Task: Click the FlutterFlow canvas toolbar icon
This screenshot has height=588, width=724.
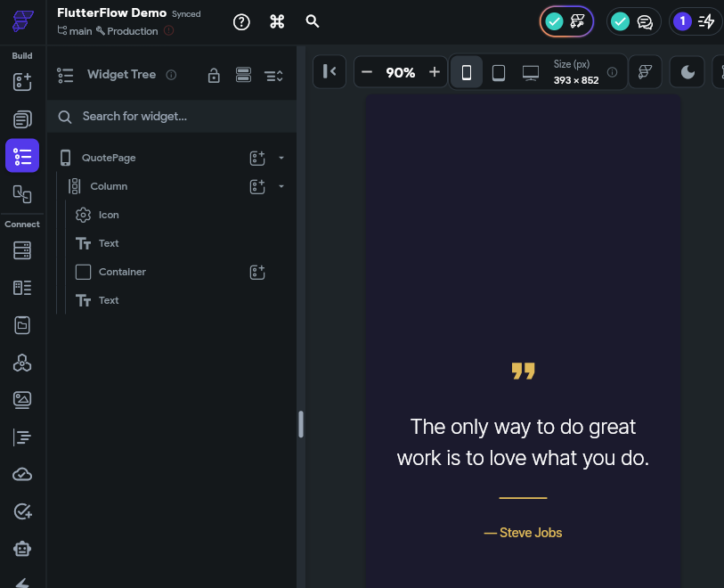Action: click(645, 72)
